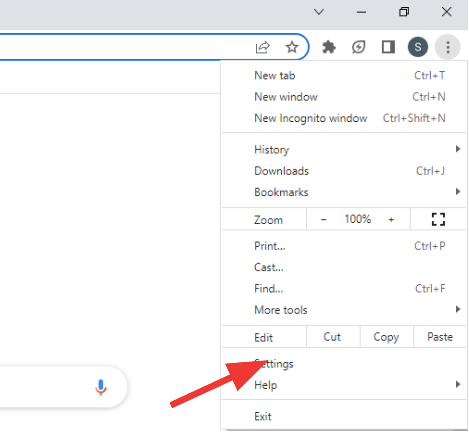Decrease zoom with the minus button

(x=323, y=219)
